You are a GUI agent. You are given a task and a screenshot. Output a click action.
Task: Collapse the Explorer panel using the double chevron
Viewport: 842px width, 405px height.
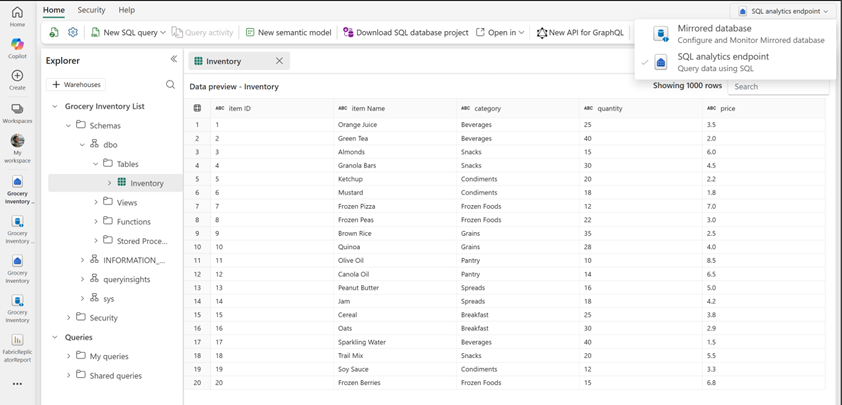[173, 60]
